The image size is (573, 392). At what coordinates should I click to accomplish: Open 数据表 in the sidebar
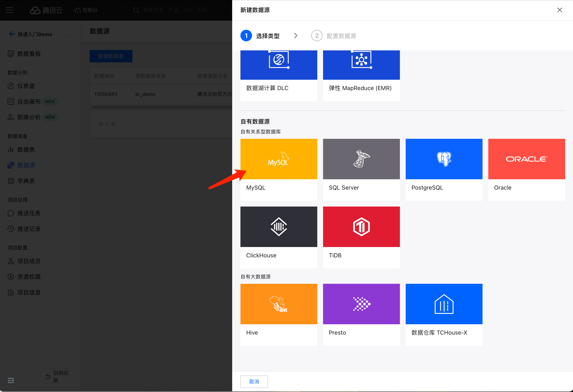click(26, 150)
